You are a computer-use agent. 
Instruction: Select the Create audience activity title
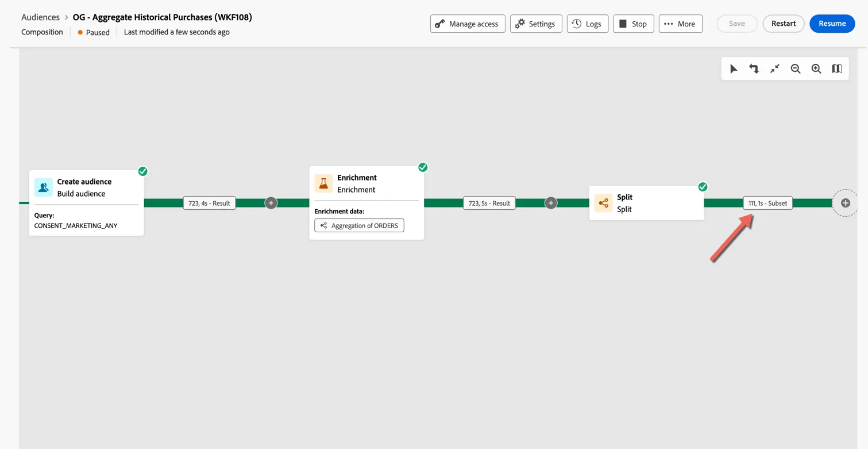84,182
